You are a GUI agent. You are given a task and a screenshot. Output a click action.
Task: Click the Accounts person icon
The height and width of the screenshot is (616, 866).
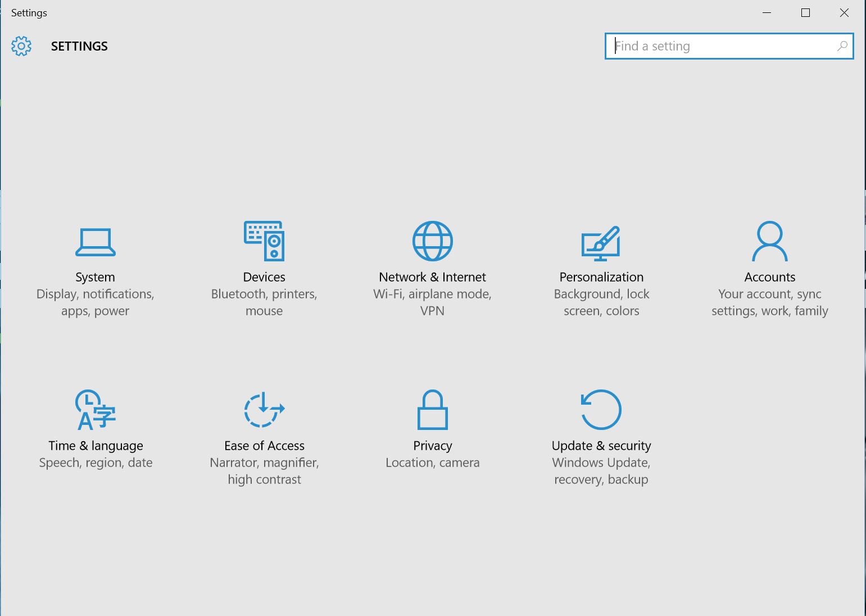(769, 241)
